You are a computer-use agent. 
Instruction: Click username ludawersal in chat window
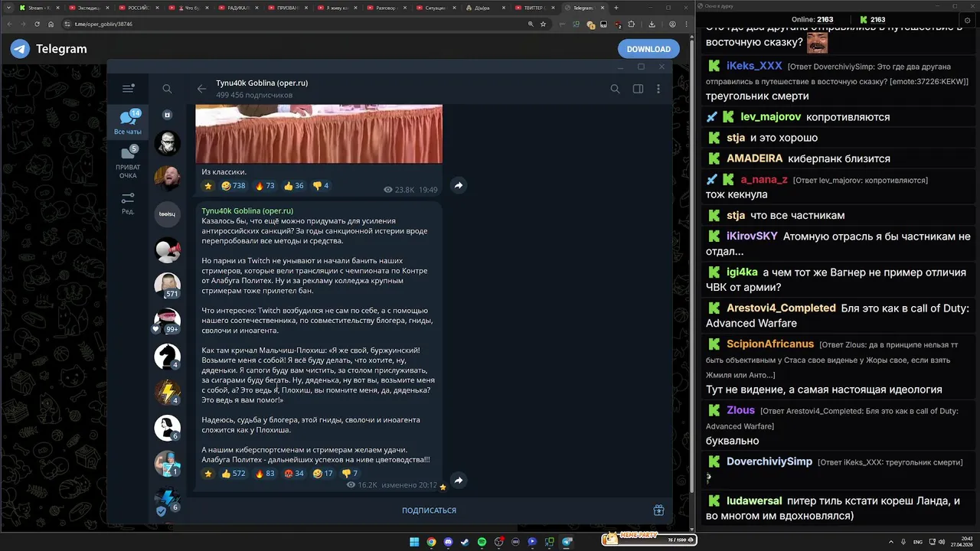click(754, 500)
